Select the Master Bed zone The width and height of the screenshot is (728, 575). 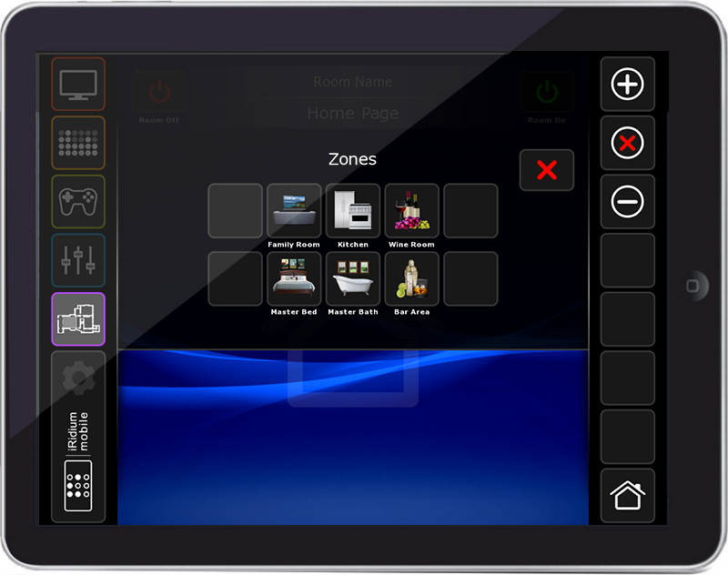(294, 278)
